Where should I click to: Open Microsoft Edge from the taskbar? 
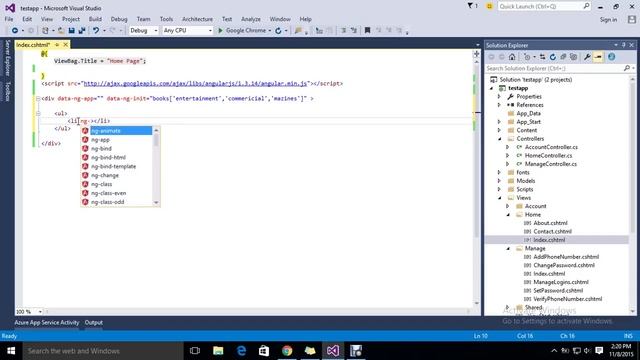point(241,351)
